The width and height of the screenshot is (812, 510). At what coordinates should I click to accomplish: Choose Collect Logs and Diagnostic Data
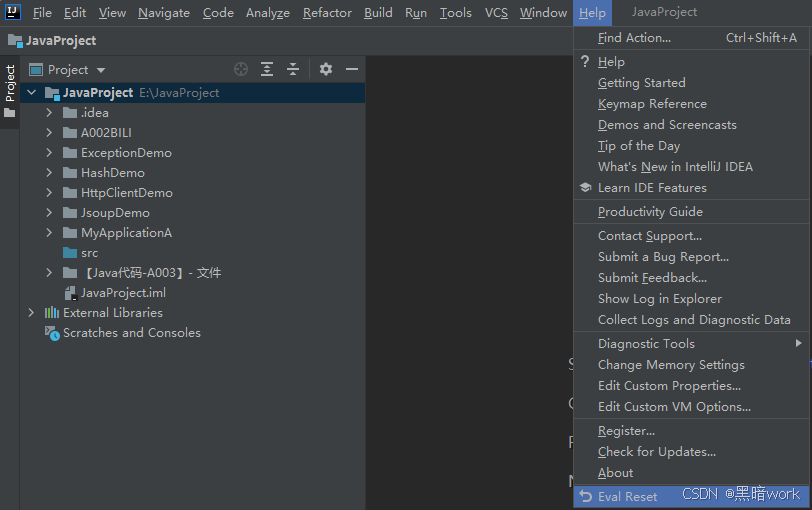point(691,319)
